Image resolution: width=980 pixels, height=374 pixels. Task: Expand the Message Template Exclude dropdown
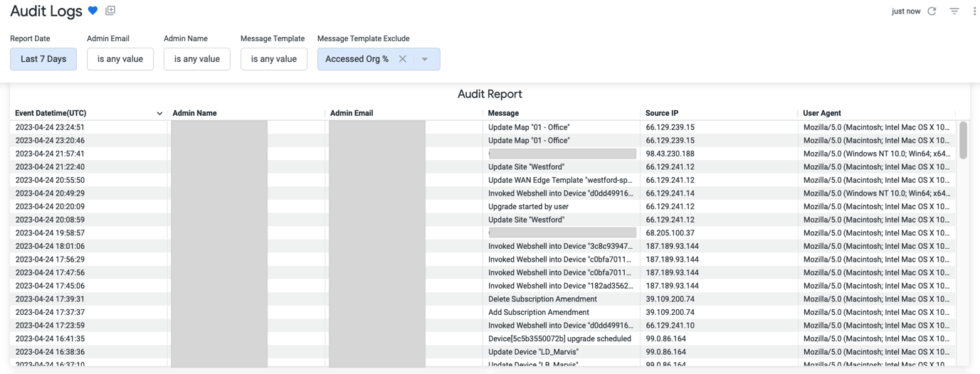[425, 59]
